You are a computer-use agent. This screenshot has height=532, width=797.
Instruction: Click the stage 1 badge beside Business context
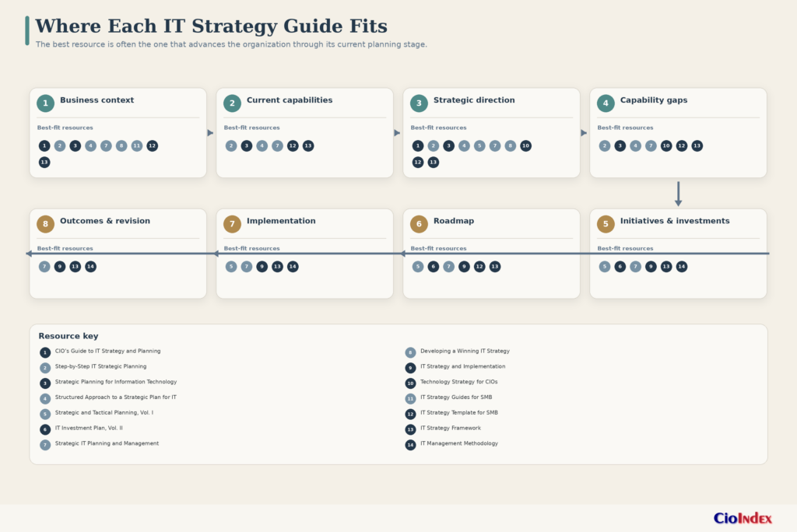45,103
